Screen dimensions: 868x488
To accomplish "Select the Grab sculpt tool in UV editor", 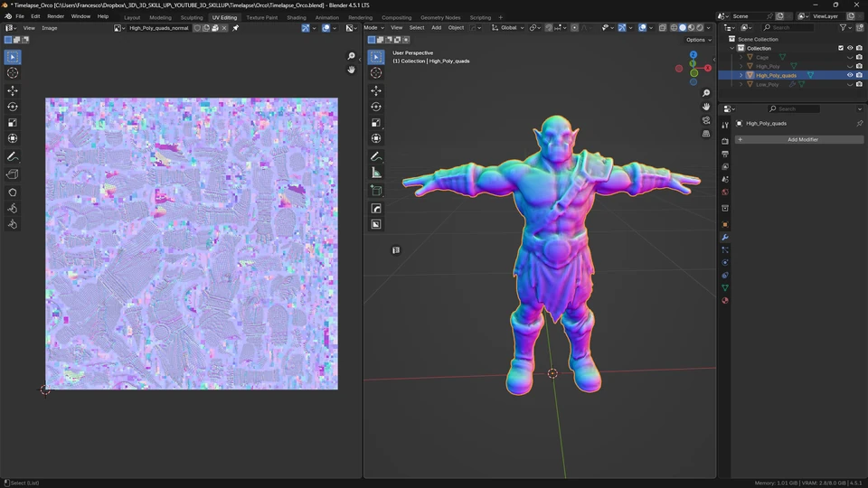I will click(x=12, y=192).
